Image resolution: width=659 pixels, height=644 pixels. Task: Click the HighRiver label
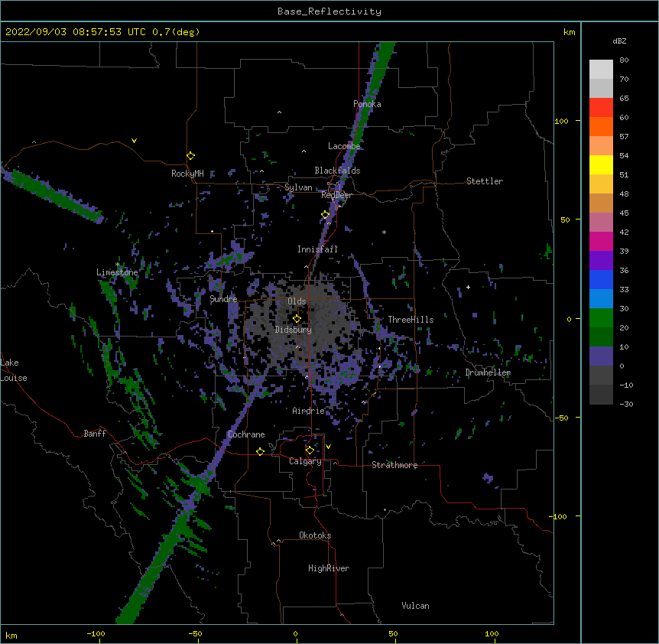[x=329, y=568]
